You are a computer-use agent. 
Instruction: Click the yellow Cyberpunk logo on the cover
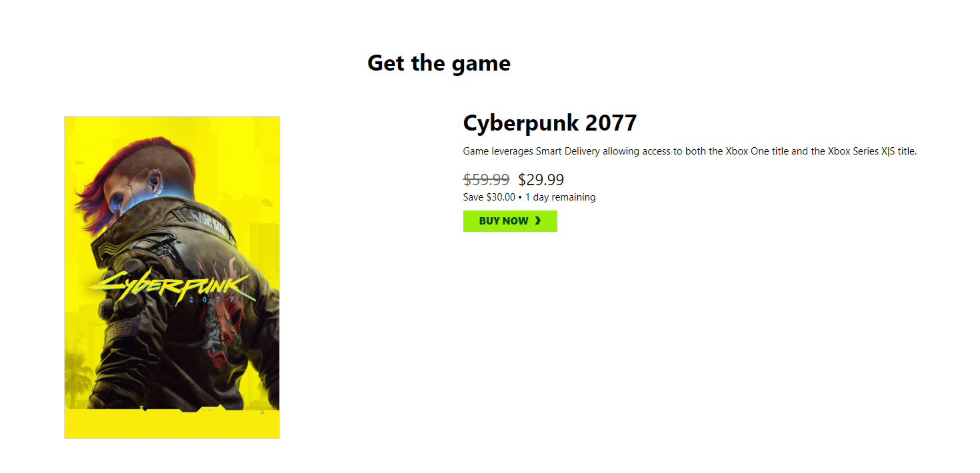coord(173,288)
